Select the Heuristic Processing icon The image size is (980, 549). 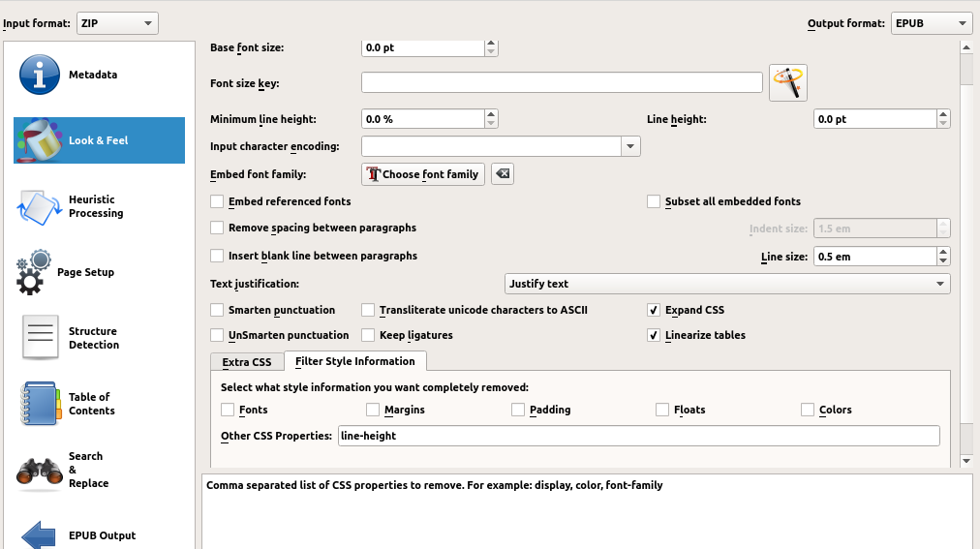point(40,206)
